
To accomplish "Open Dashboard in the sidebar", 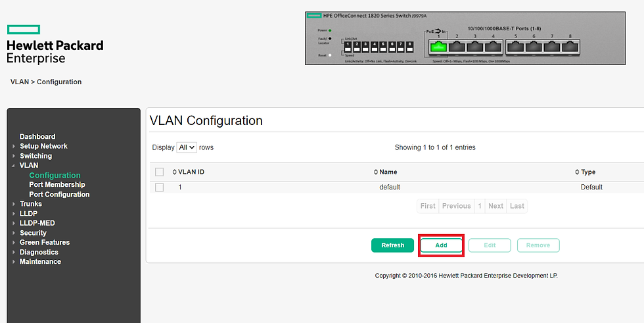I will pyautogui.click(x=37, y=136).
